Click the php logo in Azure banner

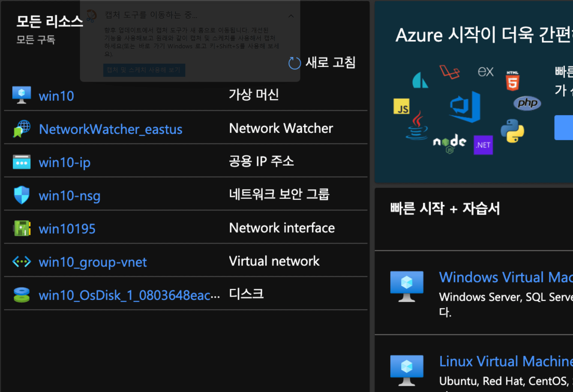point(527,103)
